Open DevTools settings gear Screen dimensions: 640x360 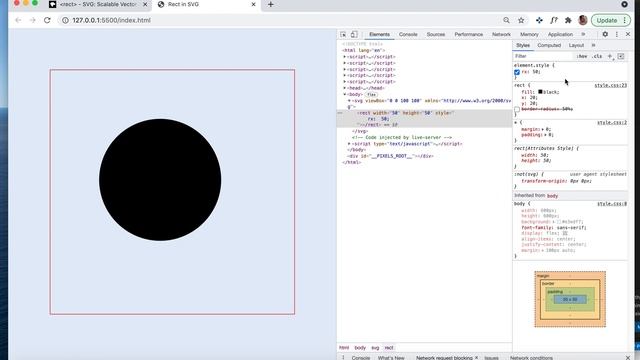click(605, 34)
